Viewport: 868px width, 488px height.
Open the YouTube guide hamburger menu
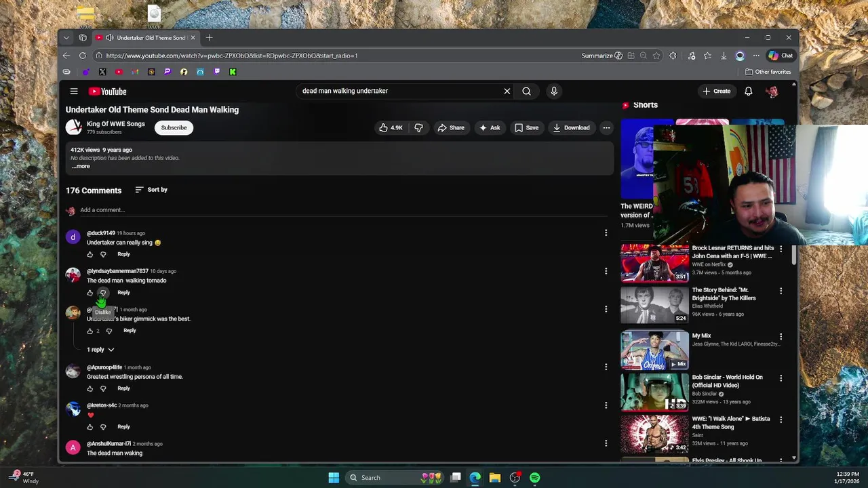(74, 91)
